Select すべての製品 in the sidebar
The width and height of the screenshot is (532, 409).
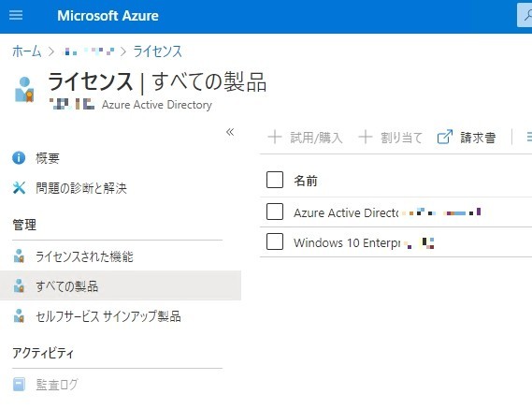pos(121,285)
